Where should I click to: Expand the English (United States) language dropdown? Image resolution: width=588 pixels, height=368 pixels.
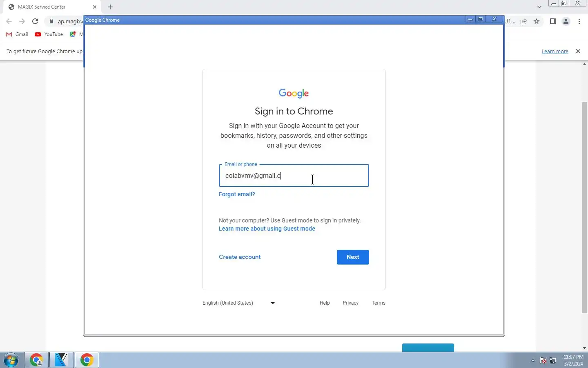coord(239,303)
